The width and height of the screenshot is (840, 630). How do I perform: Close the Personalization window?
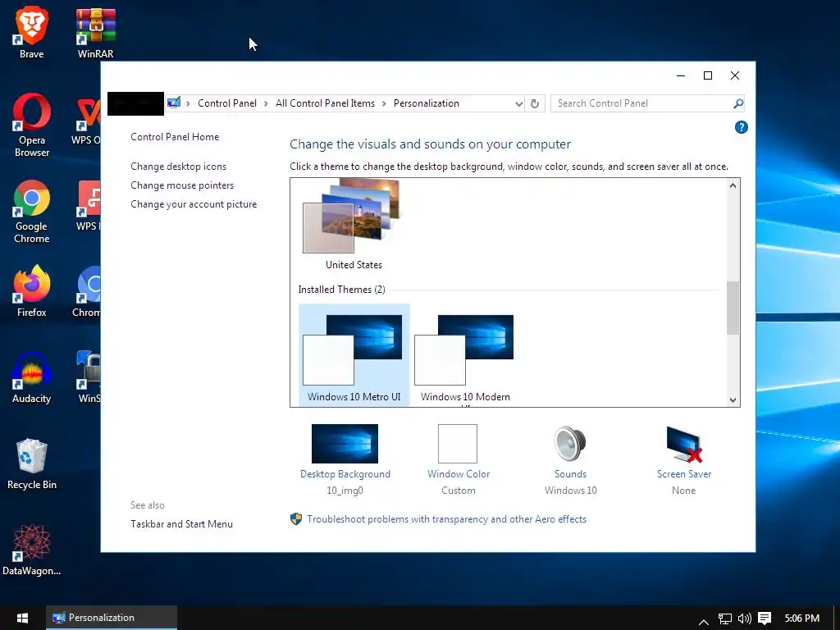pyautogui.click(x=735, y=75)
